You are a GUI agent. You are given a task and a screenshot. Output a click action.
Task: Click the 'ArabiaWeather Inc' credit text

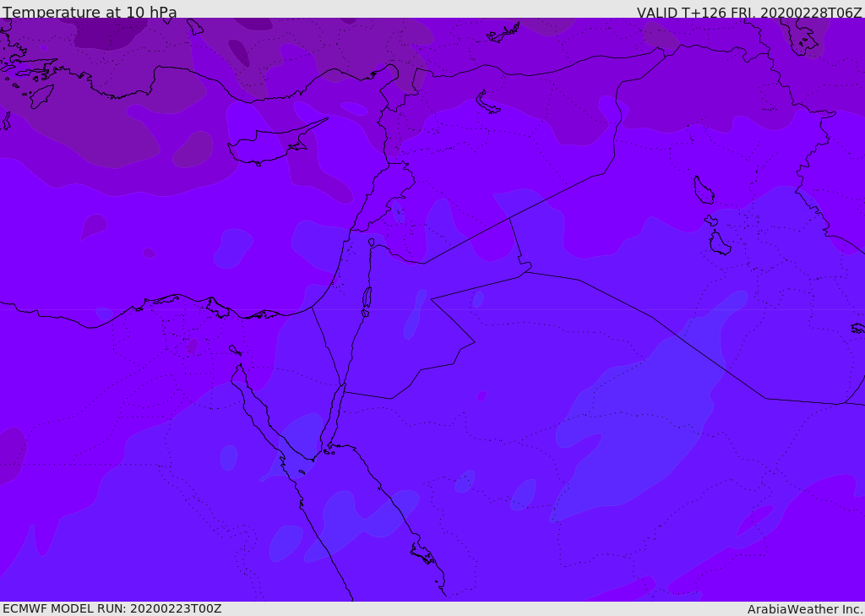coord(803,609)
